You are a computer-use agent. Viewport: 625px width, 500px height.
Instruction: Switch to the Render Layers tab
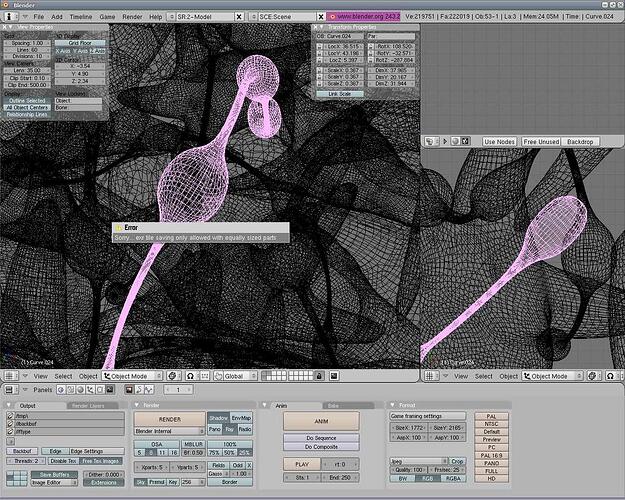pyautogui.click(x=93, y=406)
